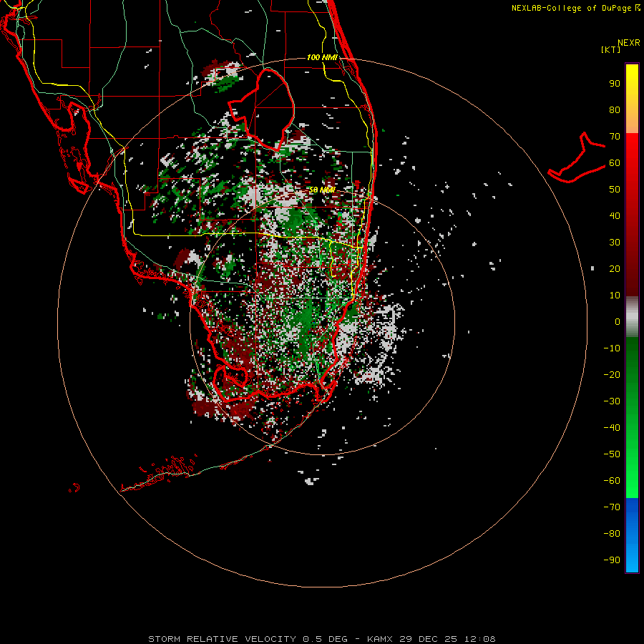The height and width of the screenshot is (644, 644).
Task: Click the -70 value on the velocity scale
Action: pos(612,507)
